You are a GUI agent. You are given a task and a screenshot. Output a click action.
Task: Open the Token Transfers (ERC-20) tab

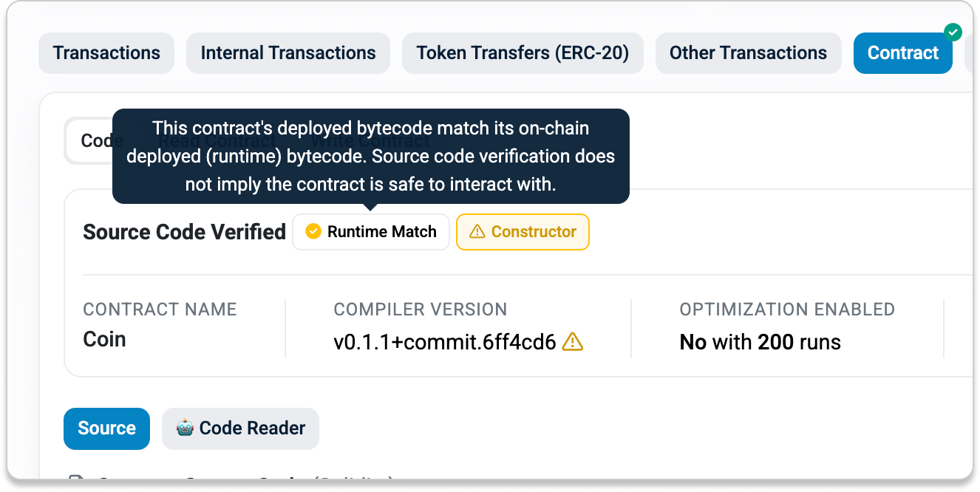pyautogui.click(x=523, y=53)
